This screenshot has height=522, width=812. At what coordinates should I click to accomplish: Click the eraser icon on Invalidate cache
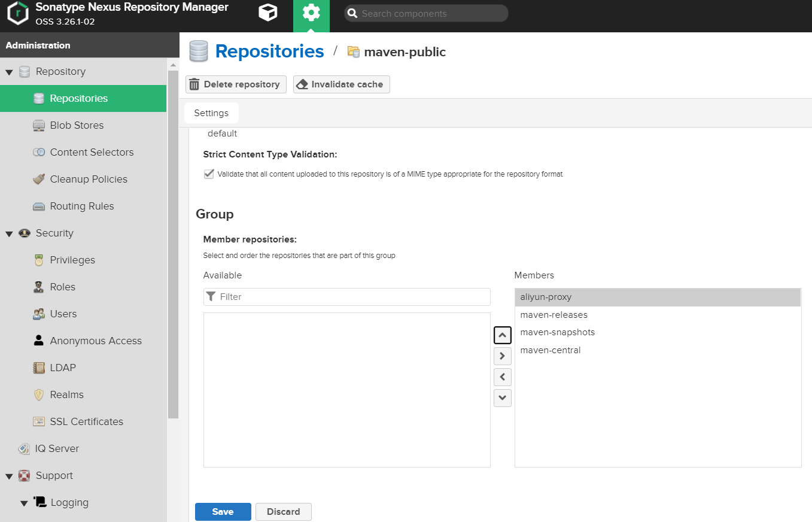pos(302,84)
